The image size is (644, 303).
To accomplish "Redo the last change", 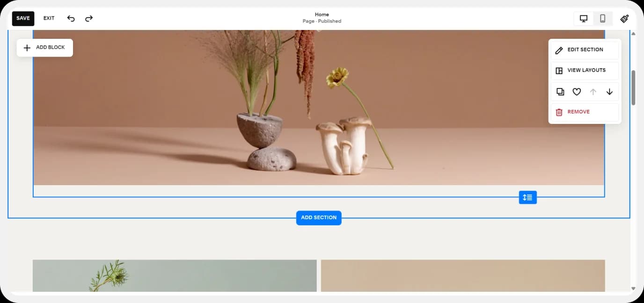I will 88,18.
